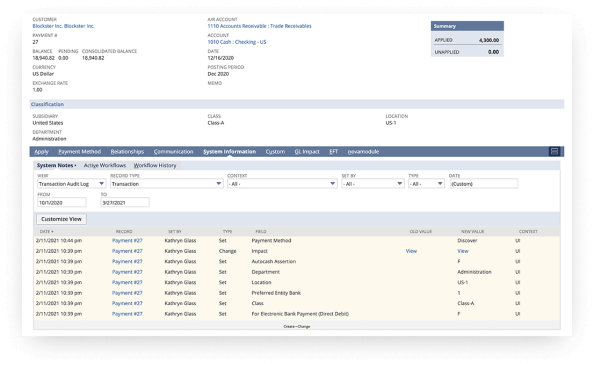Screen dimensions: 594x367
Task: Open the Custom tab
Action: (275, 151)
